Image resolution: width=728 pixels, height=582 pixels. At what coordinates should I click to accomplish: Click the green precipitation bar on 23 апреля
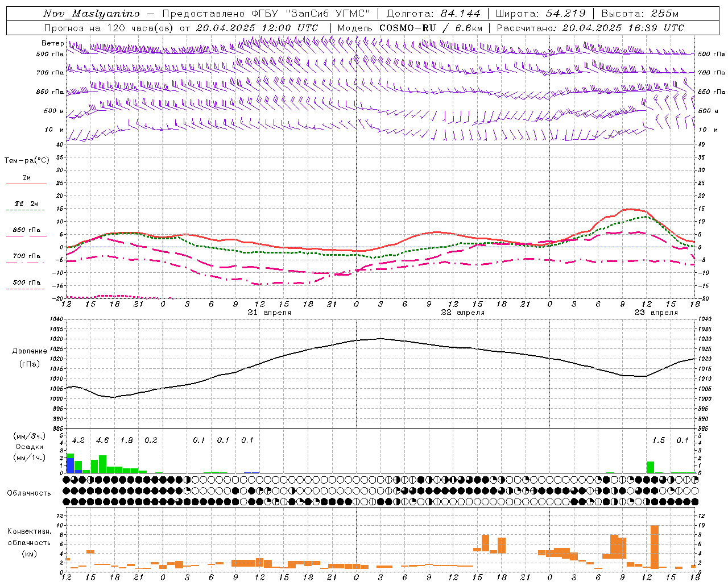(x=650, y=467)
